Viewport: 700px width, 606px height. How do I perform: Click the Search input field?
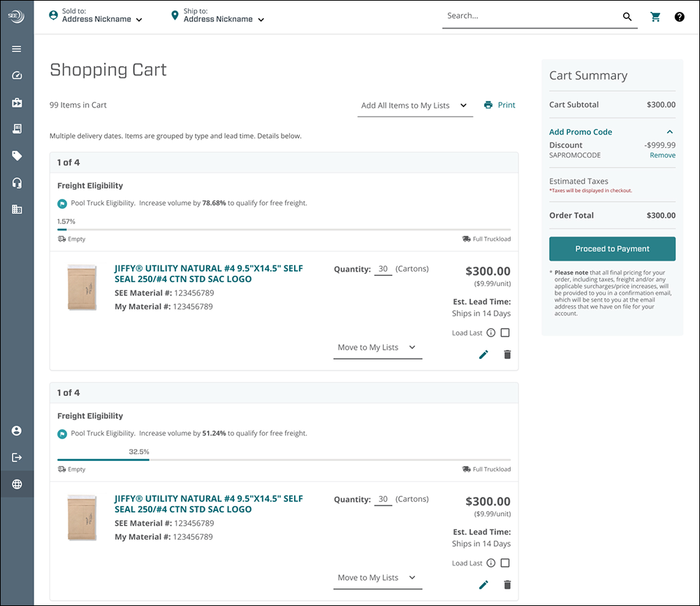(x=531, y=16)
